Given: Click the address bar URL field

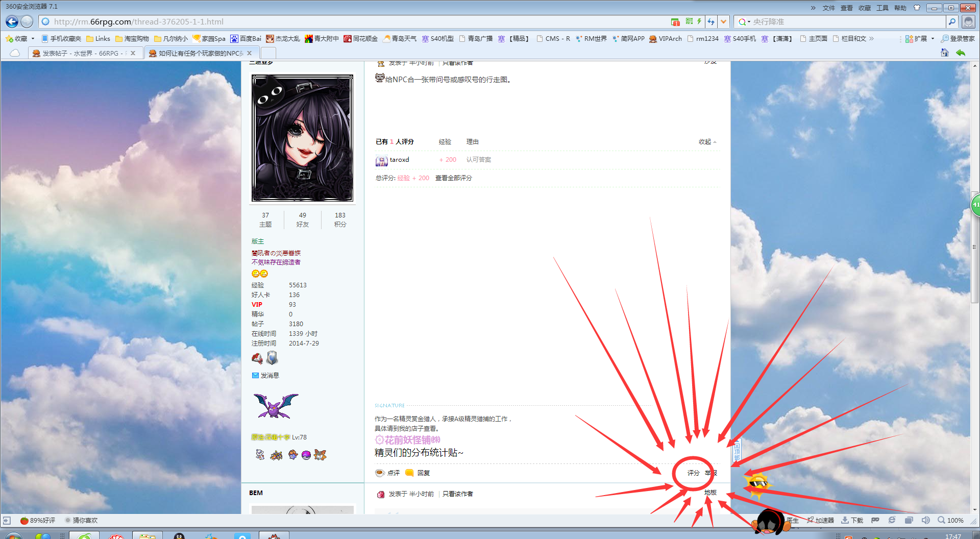Looking at the screenshot, I should coord(352,21).
